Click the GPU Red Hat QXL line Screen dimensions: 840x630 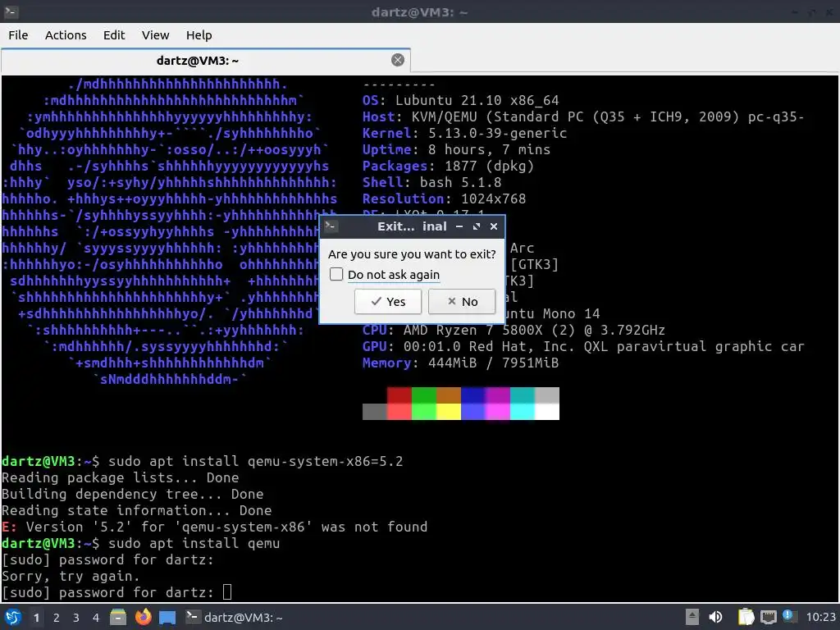point(583,347)
